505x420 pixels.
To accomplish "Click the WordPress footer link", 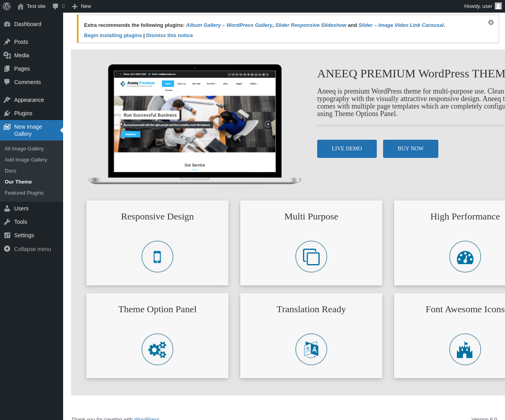I will pos(147,418).
